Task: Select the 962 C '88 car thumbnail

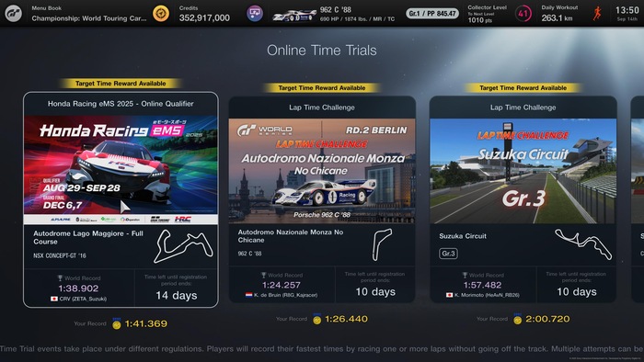Action: (x=294, y=16)
